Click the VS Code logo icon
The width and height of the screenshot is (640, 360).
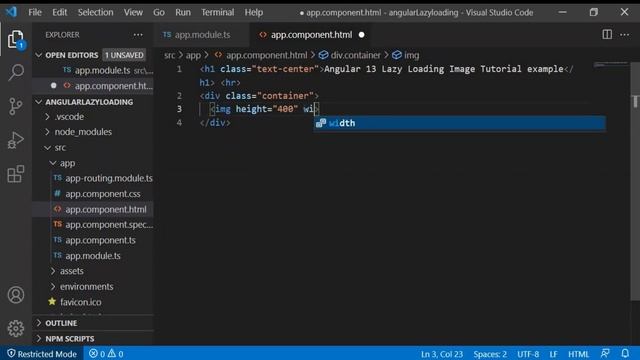[x=11, y=12]
